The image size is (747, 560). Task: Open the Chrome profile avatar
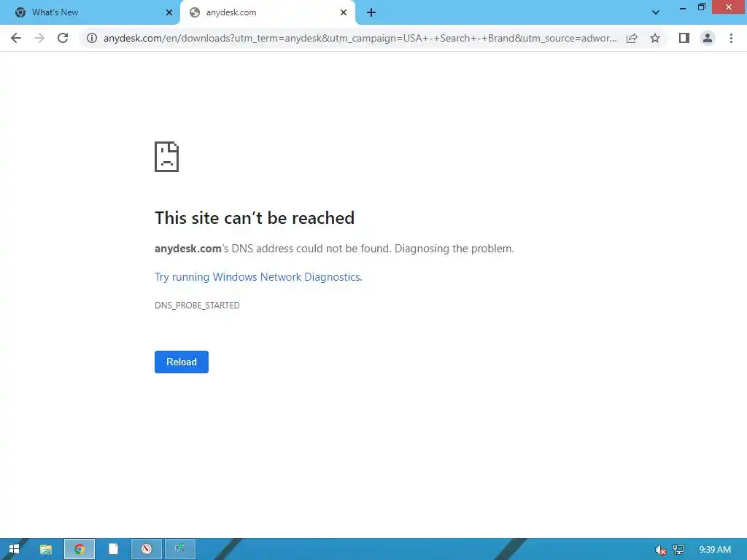(708, 38)
